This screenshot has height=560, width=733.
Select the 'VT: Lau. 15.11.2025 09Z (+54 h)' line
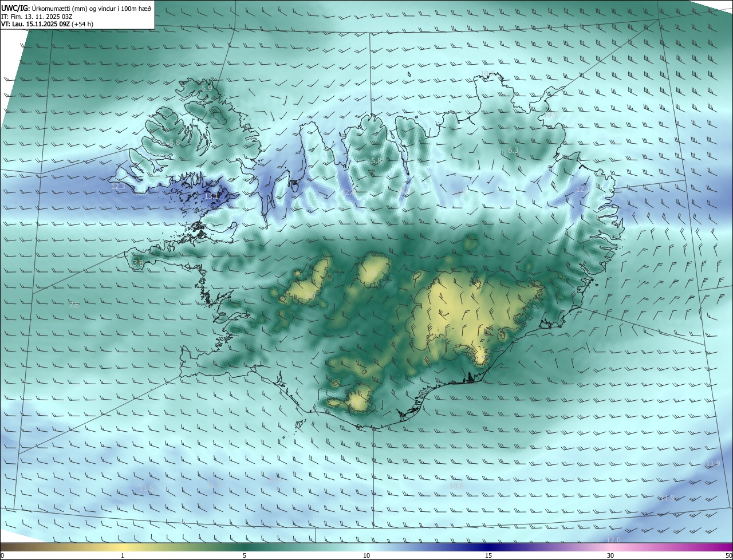(47, 24)
